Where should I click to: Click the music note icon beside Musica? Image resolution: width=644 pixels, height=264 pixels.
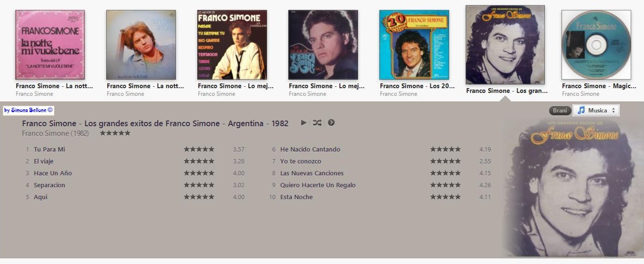tap(581, 111)
